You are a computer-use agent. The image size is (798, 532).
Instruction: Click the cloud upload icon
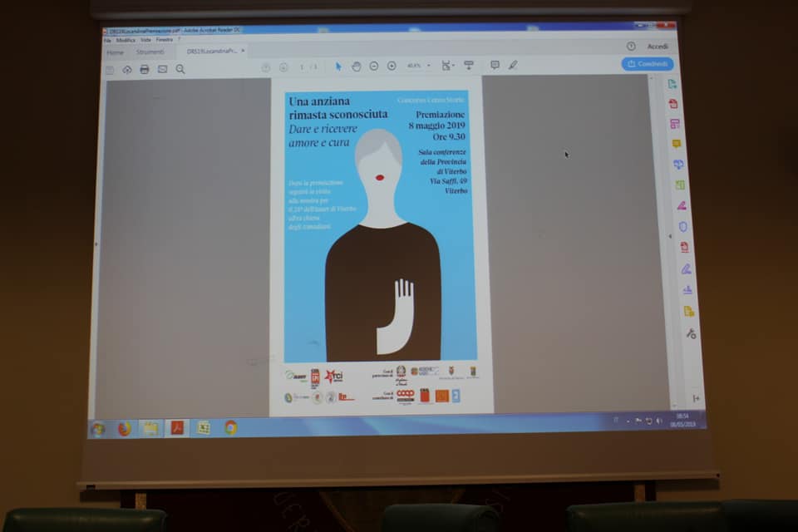tap(126, 69)
